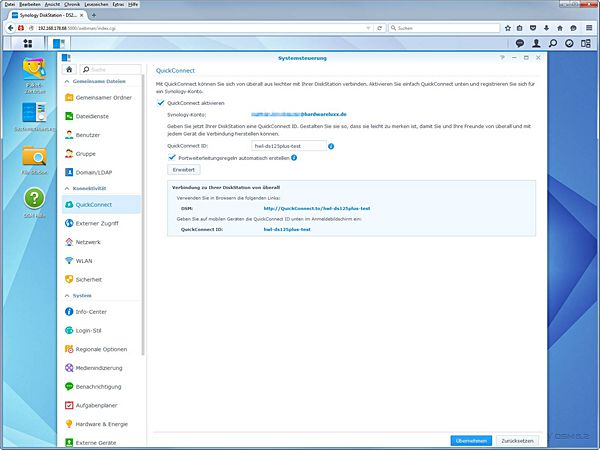Open Login-Stil settings
This screenshot has width=600, height=450.
pyautogui.click(x=101, y=331)
